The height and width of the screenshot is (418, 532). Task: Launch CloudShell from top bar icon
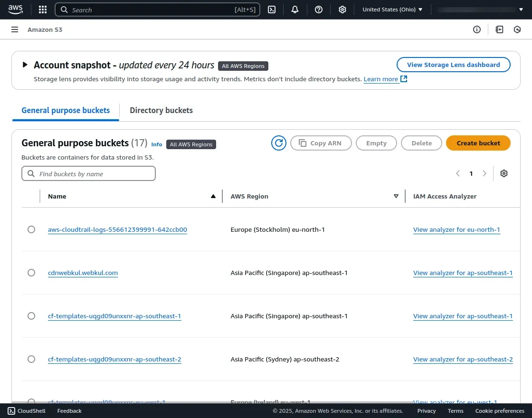tap(272, 9)
